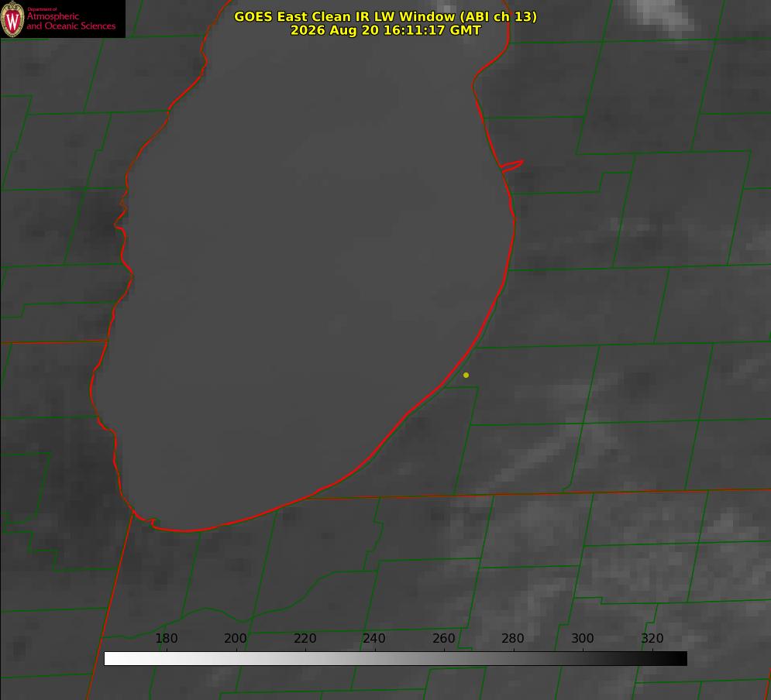Click the University of Wisconsin crest logo

click(12, 19)
